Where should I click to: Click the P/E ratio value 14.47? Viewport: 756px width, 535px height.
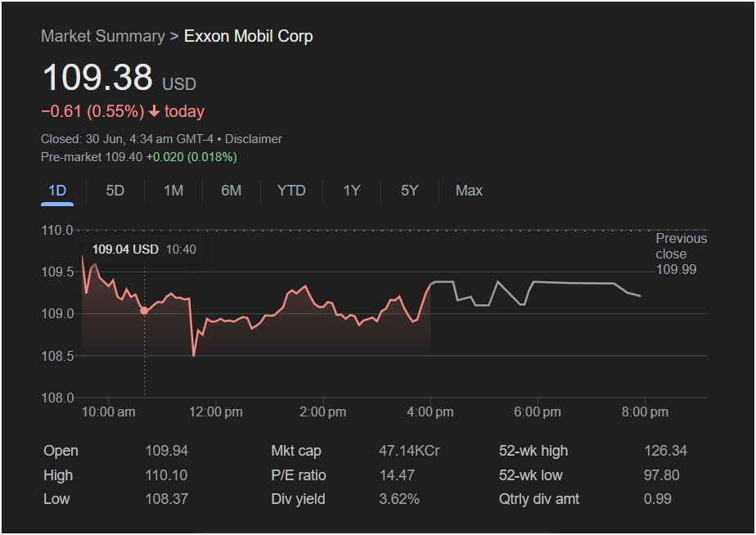[x=397, y=474]
